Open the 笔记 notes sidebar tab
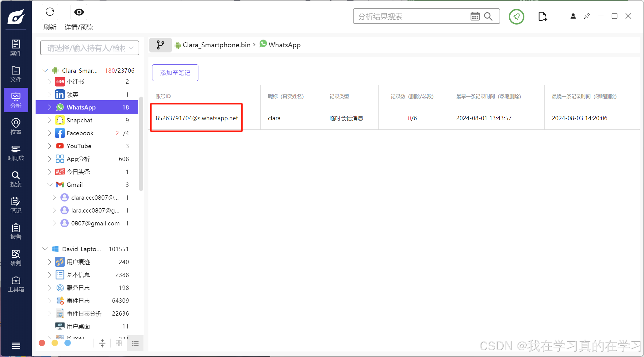Viewport: 644px width, 357px height. pos(16,205)
